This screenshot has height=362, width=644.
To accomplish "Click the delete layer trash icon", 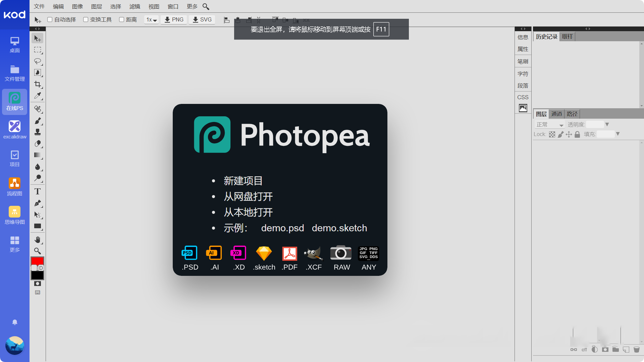I will 636,350.
